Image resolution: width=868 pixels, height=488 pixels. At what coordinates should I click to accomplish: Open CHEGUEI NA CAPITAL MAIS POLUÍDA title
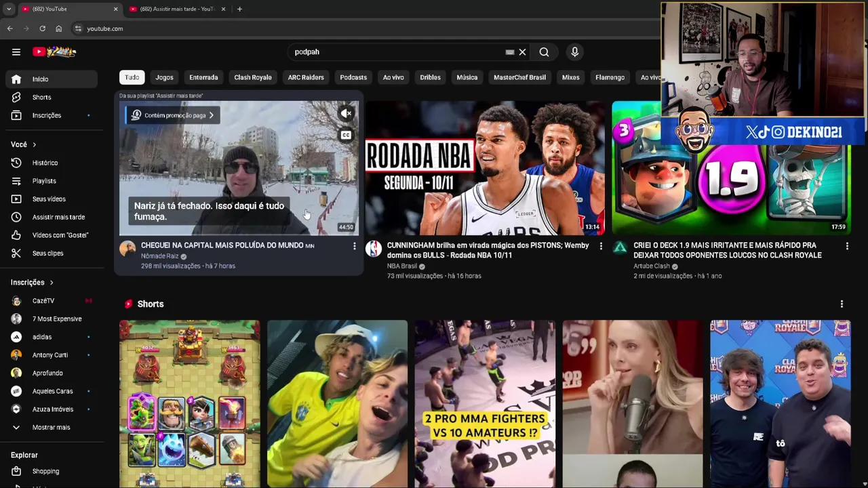pyautogui.click(x=227, y=245)
